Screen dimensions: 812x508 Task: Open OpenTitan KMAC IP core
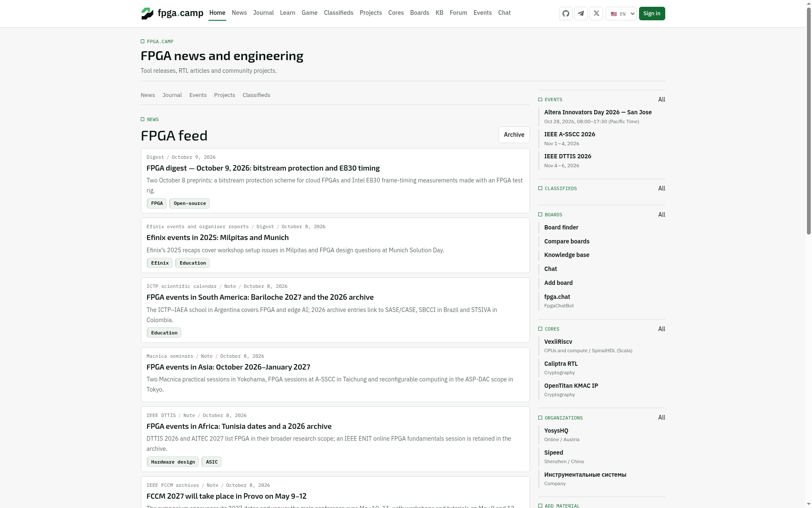coord(571,386)
